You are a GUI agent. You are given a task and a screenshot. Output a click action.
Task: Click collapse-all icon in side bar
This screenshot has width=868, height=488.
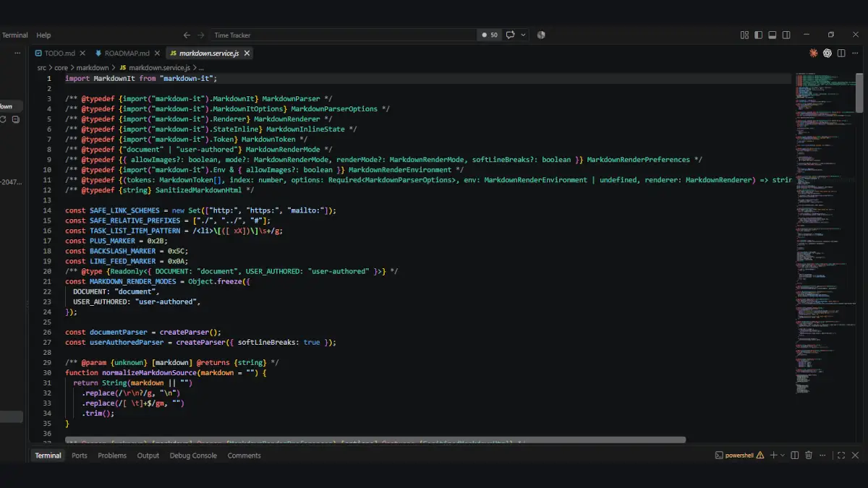click(x=15, y=119)
